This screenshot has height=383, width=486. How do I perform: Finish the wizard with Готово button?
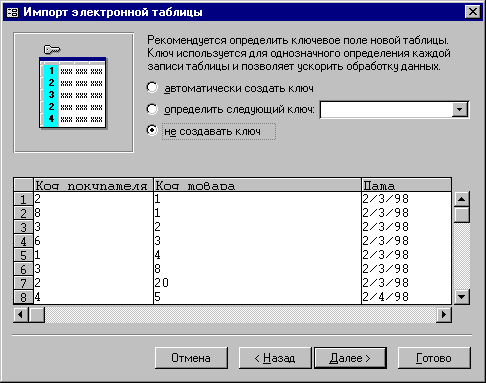[x=434, y=358]
